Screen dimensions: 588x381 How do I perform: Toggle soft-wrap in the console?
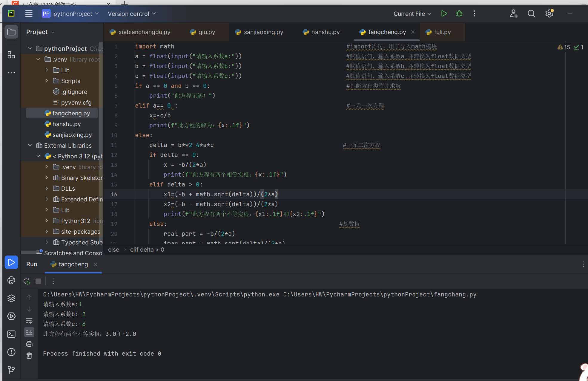[29, 321]
